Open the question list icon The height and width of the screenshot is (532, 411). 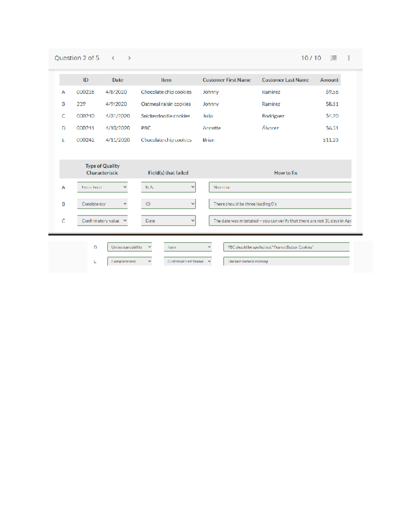point(333,58)
